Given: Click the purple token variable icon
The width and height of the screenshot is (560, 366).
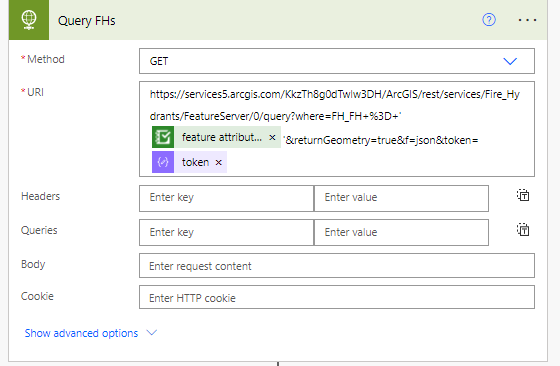Looking at the screenshot, I should [x=163, y=162].
